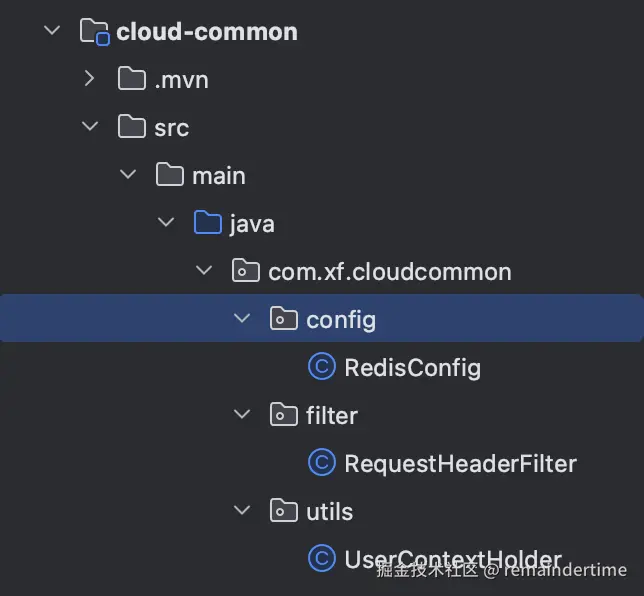The image size is (644, 596).
Task: Click the .mvn folder icon
Action: point(132,79)
